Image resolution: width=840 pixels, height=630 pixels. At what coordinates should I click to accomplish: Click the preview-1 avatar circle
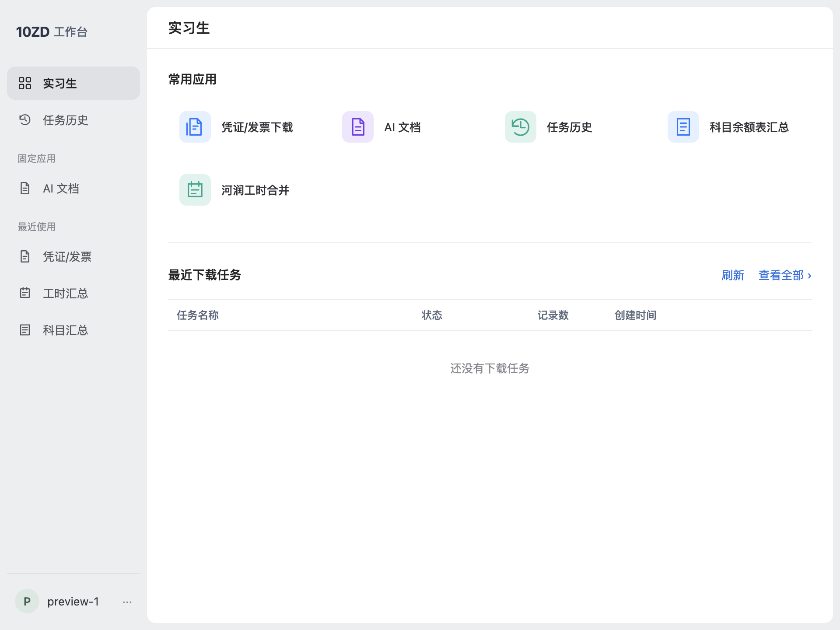click(27, 601)
